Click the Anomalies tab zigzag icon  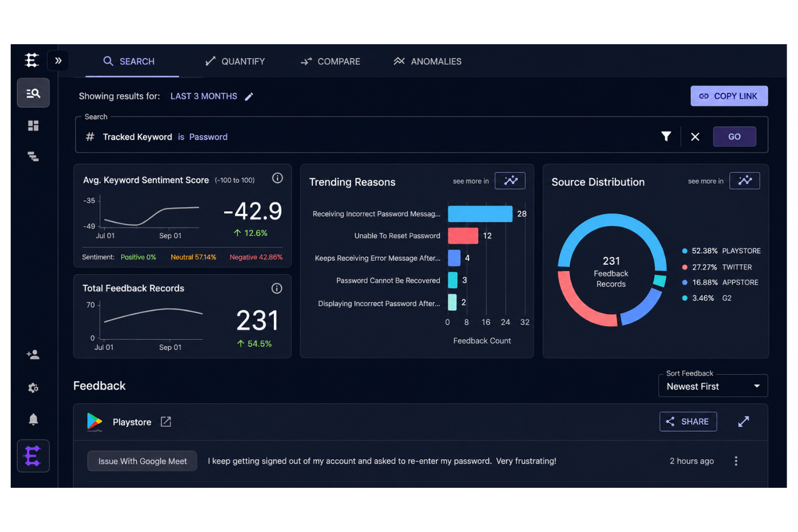pyautogui.click(x=399, y=61)
